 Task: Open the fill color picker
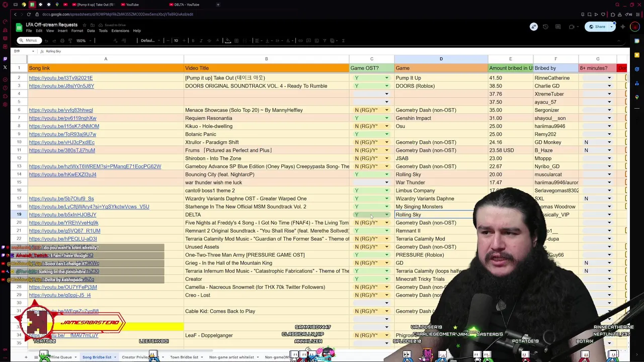tap(227, 41)
